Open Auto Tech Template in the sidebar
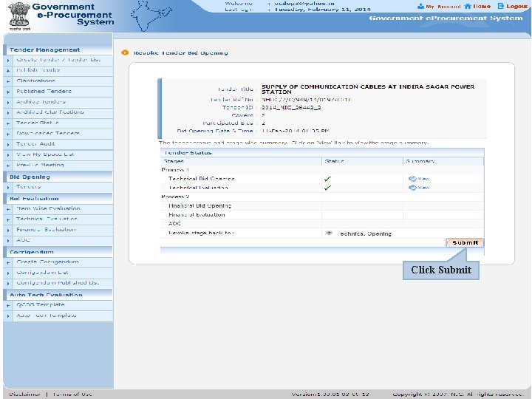The image size is (532, 399). [x=47, y=316]
